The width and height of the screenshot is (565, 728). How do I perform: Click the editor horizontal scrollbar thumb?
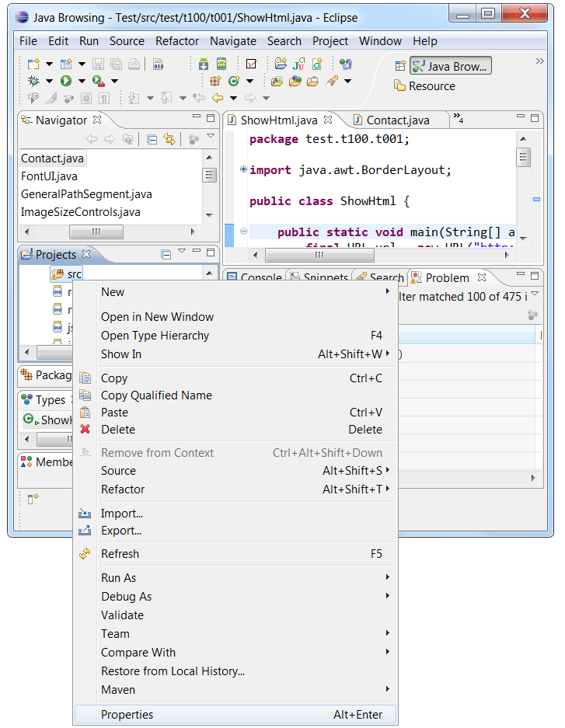319,255
